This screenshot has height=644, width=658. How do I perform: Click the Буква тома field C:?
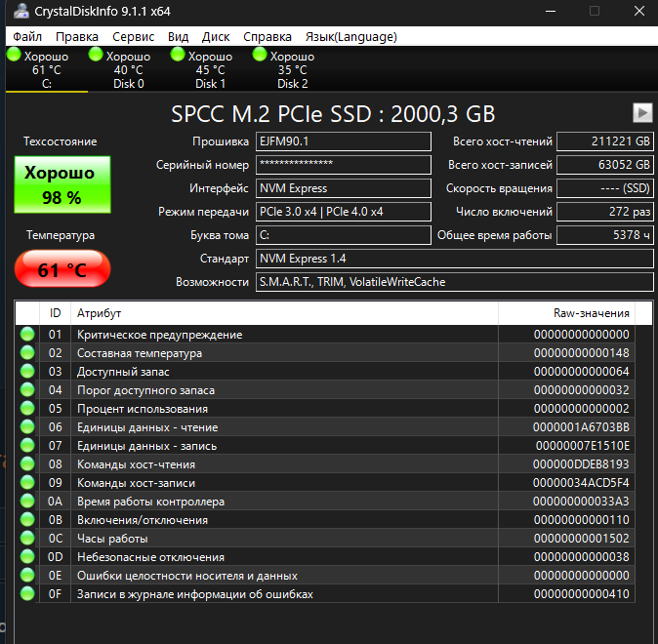[x=344, y=235]
